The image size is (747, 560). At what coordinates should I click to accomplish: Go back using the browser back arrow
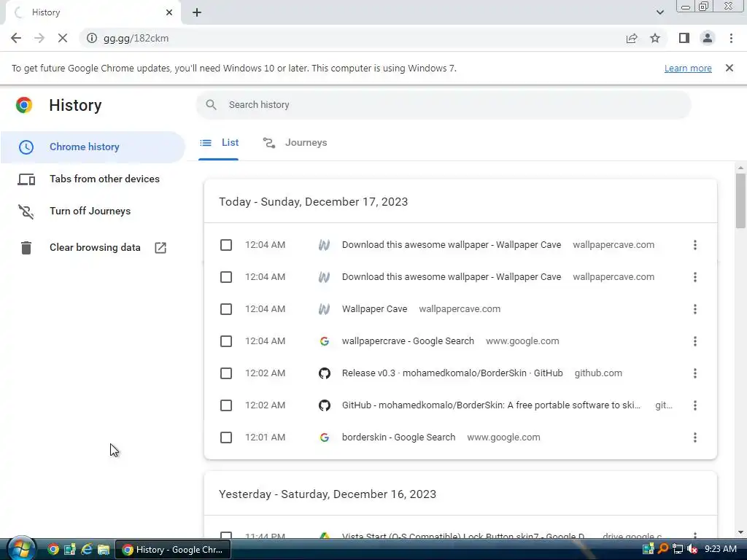coord(16,38)
